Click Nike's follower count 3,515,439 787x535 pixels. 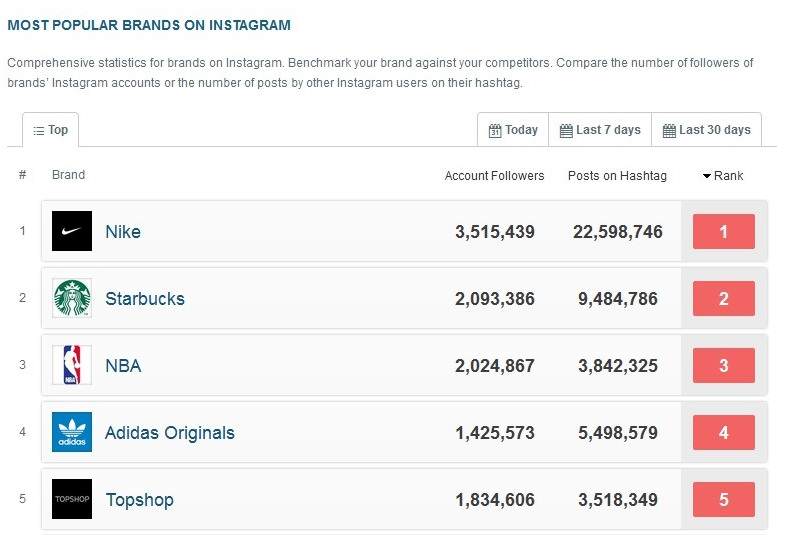point(495,232)
